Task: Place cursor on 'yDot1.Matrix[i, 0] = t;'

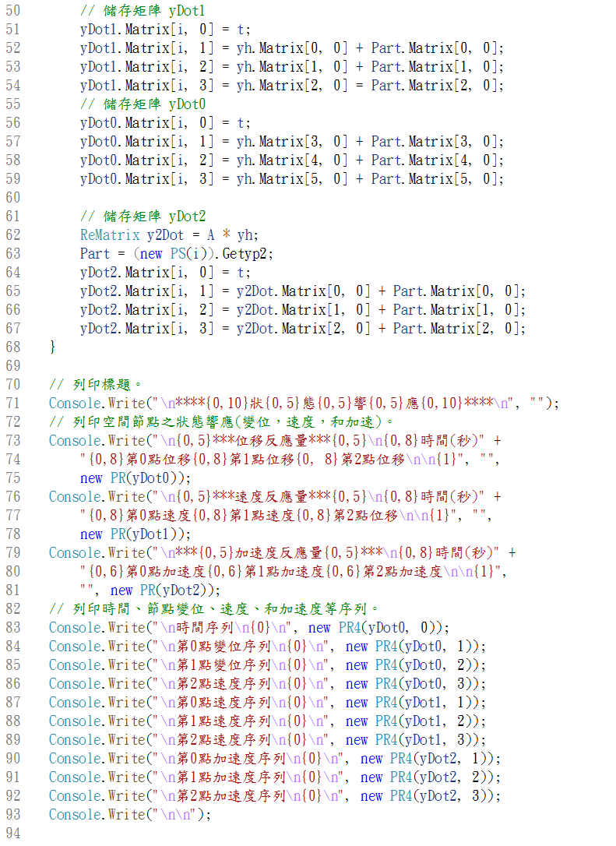Action: point(165,30)
